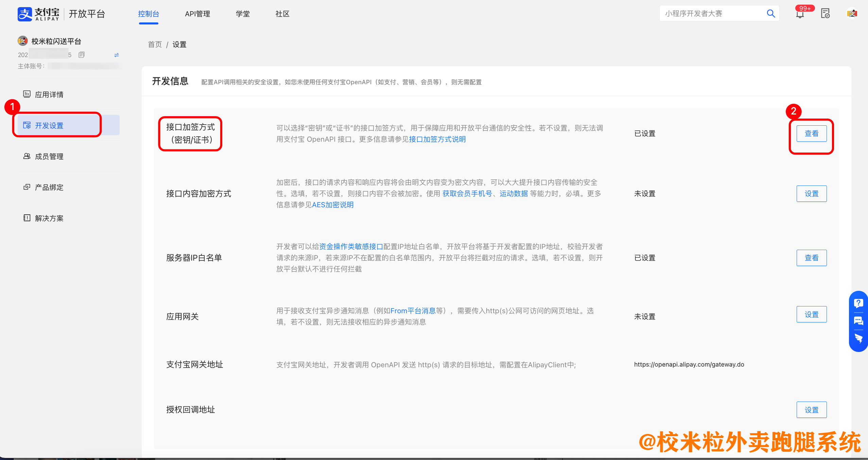Image resolution: width=868 pixels, height=460 pixels.
Task: Click 查看 button for 接口加签方式
Action: coord(811,134)
